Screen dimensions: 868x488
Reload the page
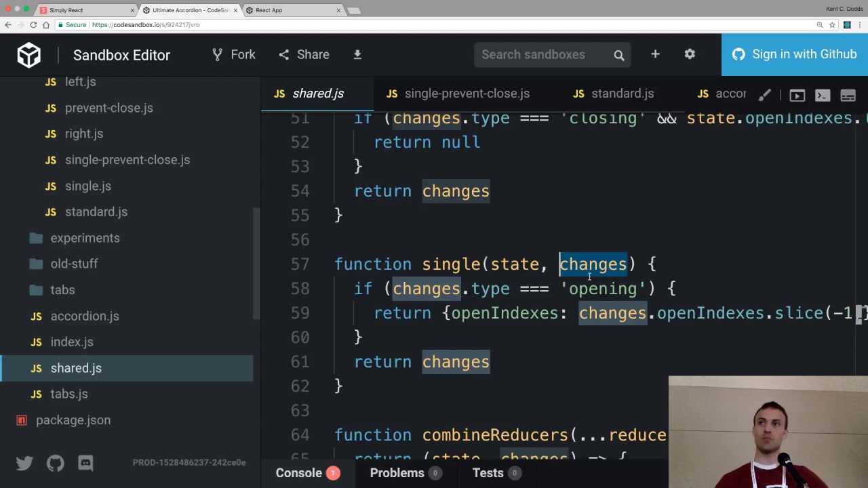pos(33,25)
